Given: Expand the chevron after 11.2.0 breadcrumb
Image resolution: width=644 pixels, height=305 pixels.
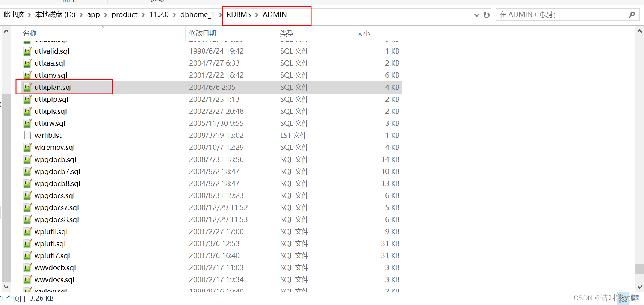Looking at the screenshot, I should click(x=174, y=15).
